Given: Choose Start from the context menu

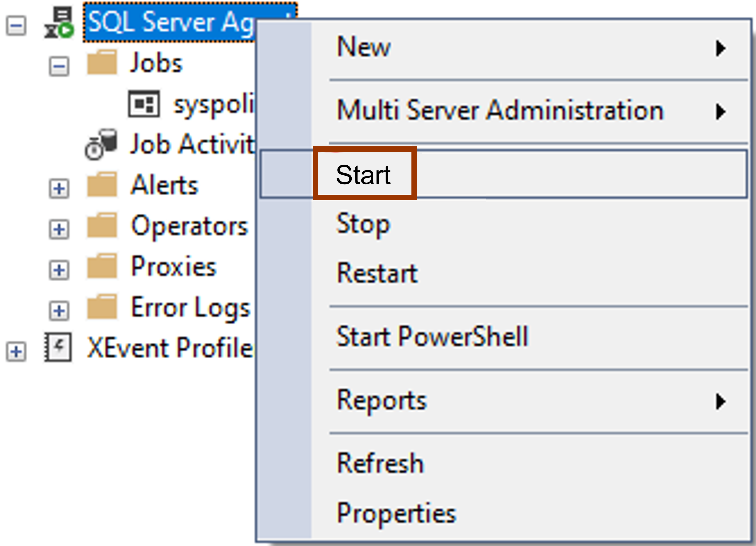Looking at the screenshot, I should (x=363, y=174).
